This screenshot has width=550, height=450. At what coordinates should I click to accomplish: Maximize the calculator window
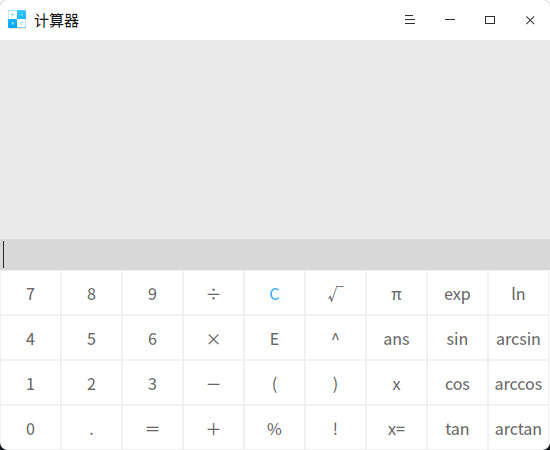click(x=490, y=20)
